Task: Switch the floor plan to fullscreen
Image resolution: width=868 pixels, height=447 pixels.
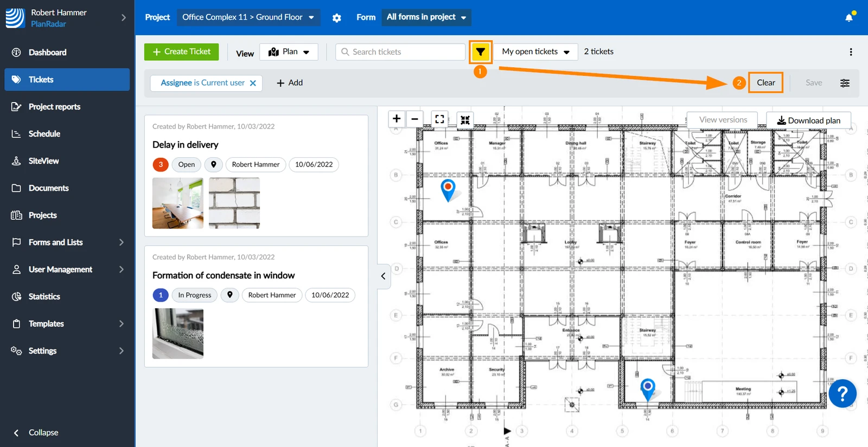Action: [x=440, y=119]
